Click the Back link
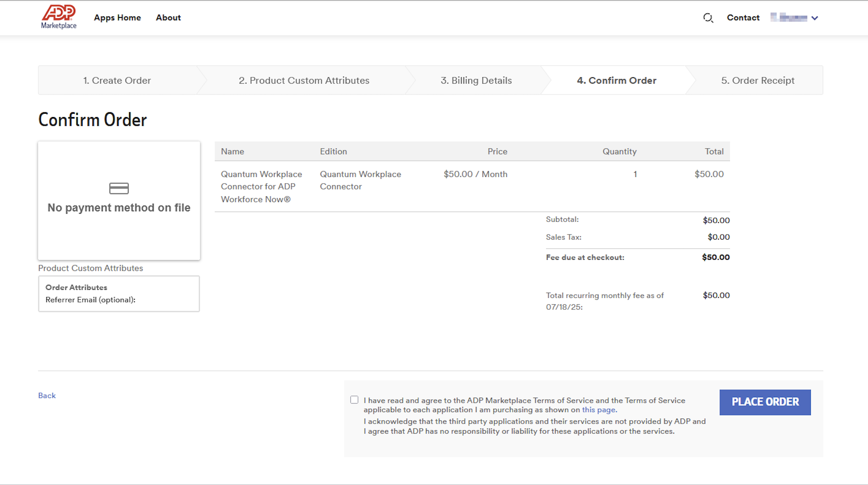868x485 pixels. point(47,396)
